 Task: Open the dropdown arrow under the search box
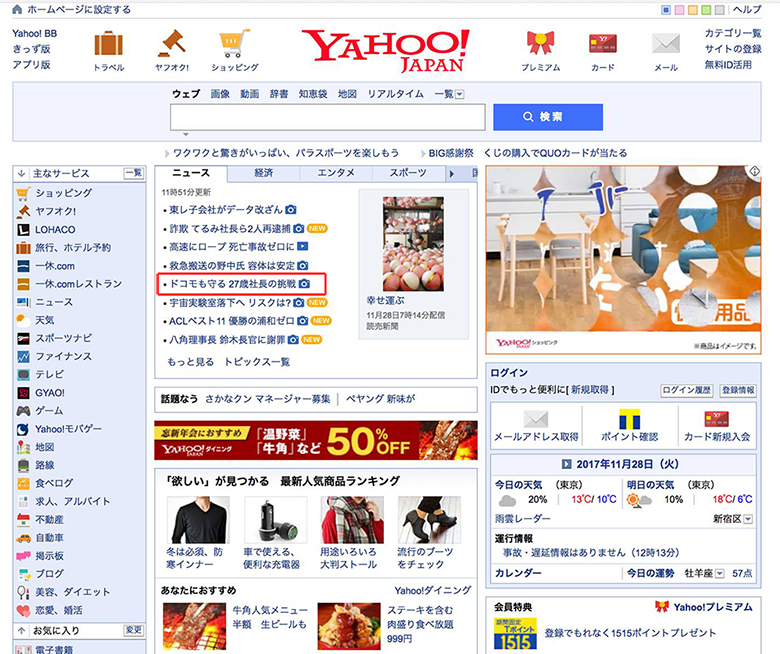[186, 134]
